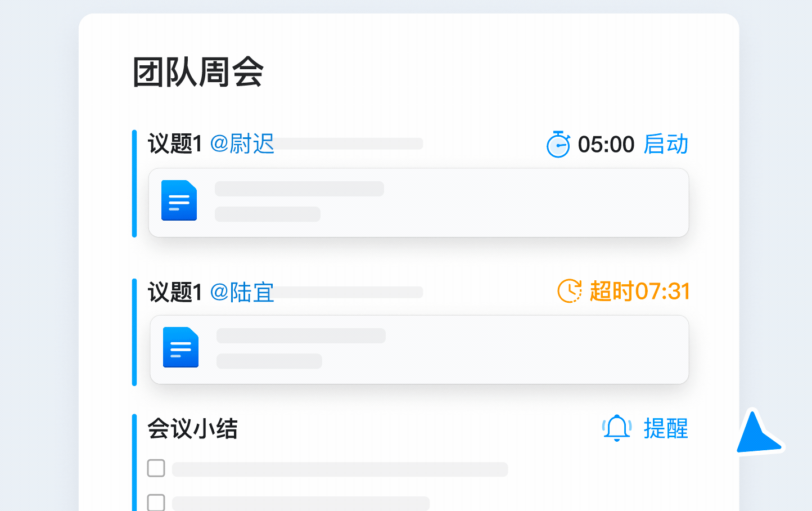
Task: Click the 提醒 reminder link
Action: click(666, 428)
